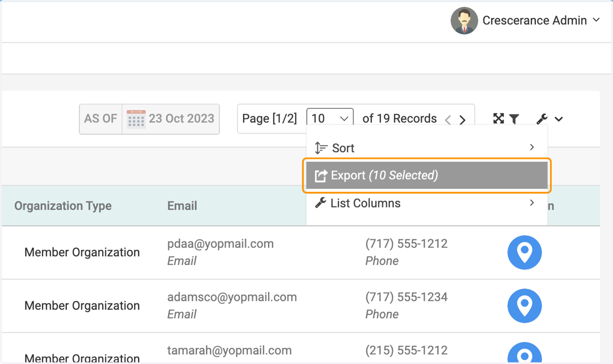Click the Organization Type column header

pyautogui.click(x=63, y=206)
